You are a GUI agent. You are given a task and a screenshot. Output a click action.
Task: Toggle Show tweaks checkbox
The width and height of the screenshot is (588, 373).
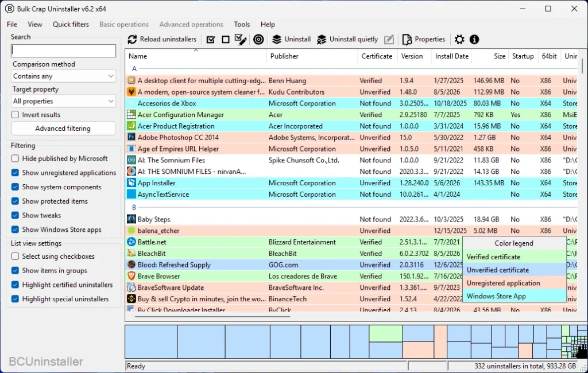tap(15, 216)
